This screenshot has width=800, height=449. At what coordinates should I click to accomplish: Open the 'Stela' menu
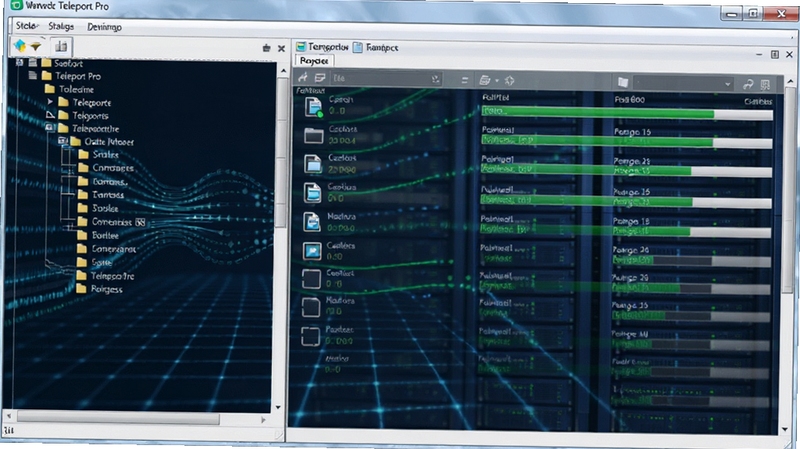click(x=27, y=26)
